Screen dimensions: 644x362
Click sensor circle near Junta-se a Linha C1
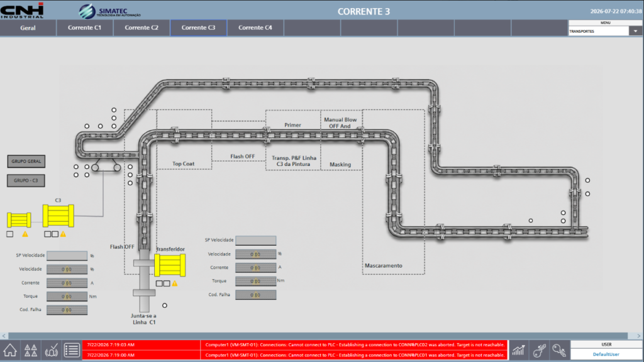tap(165, 305)
